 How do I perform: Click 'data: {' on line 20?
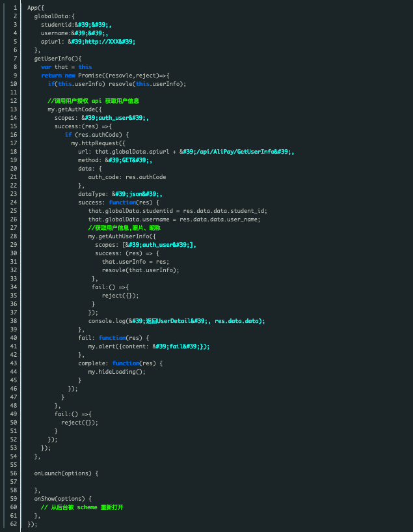coord(90,169)
